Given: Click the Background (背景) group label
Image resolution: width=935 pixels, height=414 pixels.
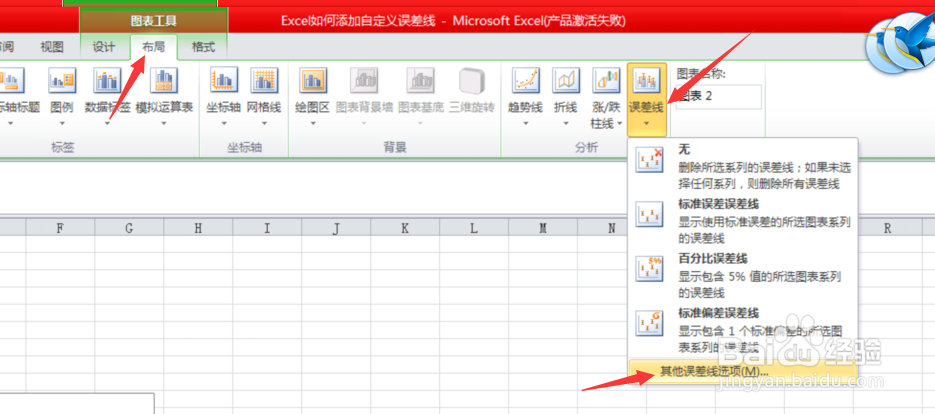Looking at the screenshot, I should (x=395, y=148).
